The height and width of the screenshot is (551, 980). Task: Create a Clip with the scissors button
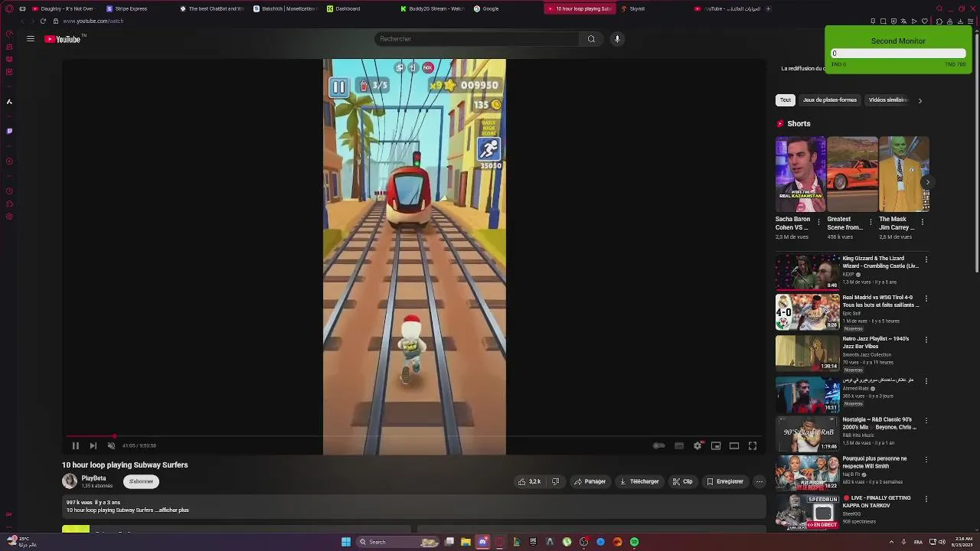point(682,481)
